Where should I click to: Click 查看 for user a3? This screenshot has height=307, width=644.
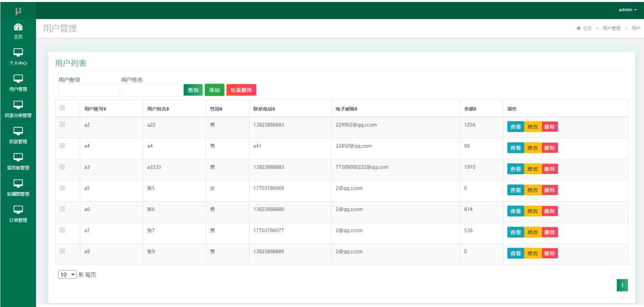(x=516, y=169)
